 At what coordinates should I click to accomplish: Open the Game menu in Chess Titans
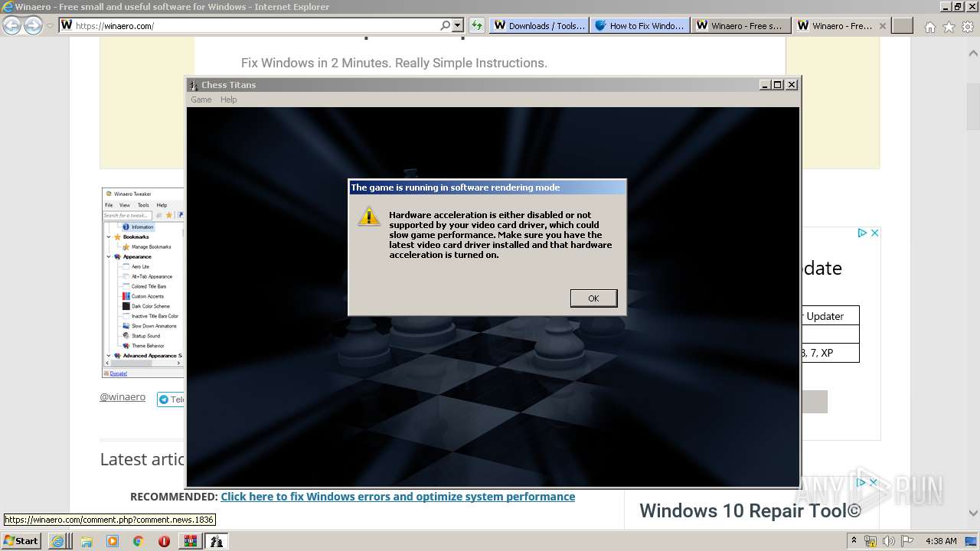click(201, 99)
